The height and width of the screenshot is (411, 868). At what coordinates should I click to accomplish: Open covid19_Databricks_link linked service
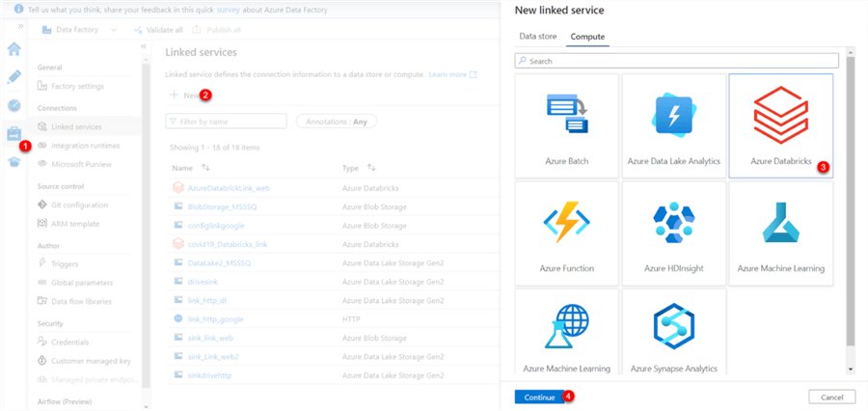coord(228,244)
